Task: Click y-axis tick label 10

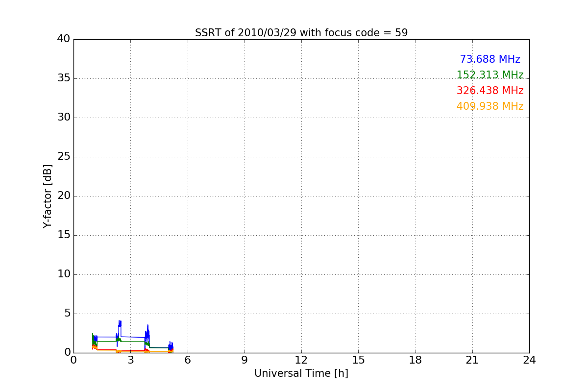Action: [x=64, y=274]
